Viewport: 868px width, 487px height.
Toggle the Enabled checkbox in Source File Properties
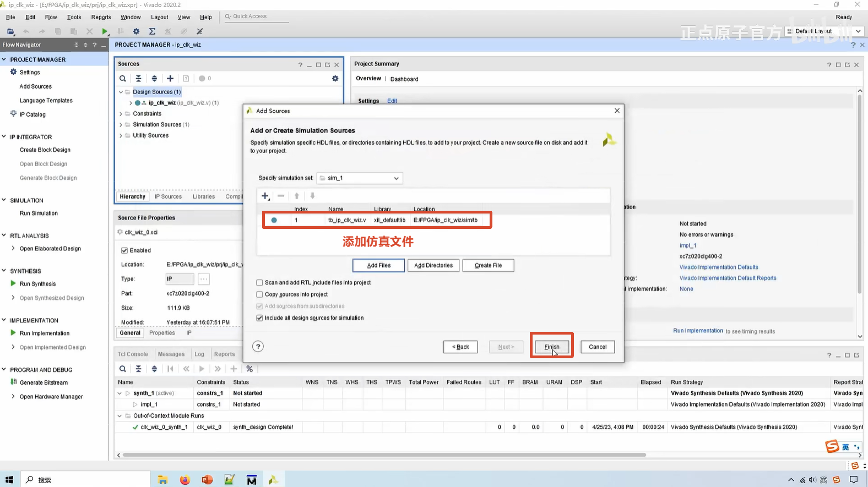(x=124, y=250)
